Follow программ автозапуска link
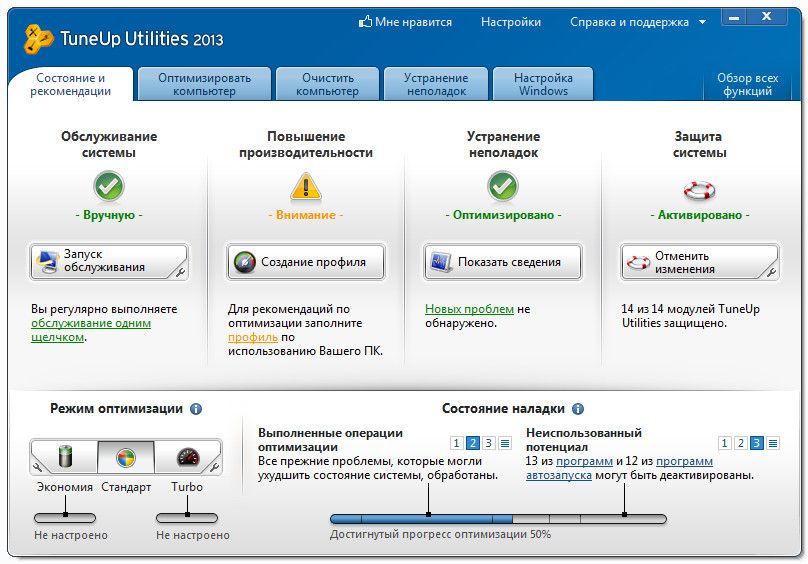 point(619,468)
